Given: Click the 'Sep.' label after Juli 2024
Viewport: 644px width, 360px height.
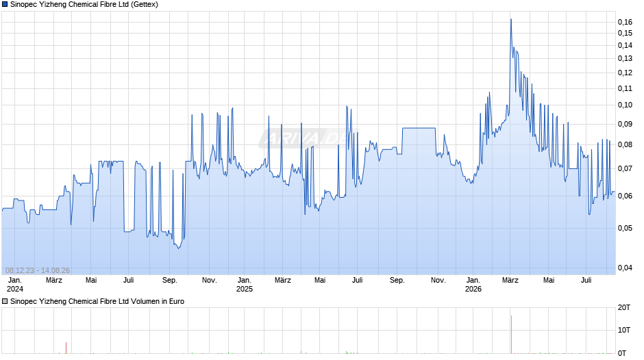Looking at the screenshot, I should pos(170,280).
